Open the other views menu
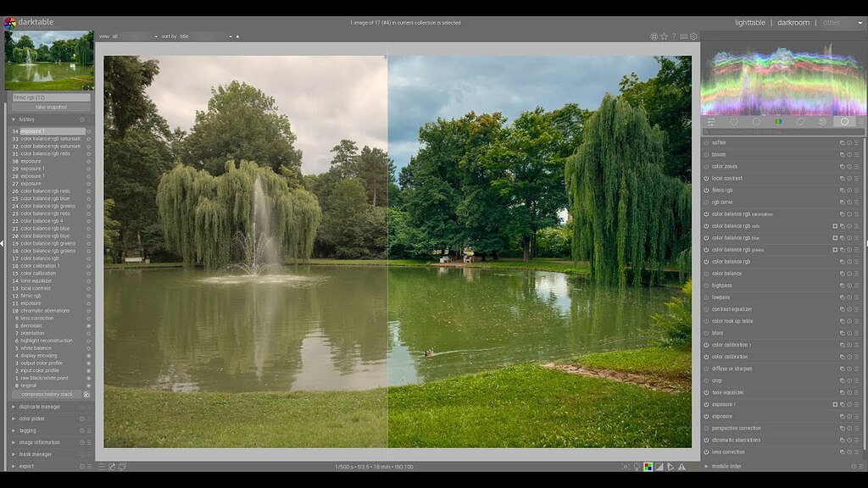This screenshot has width=868, height=488. (831, 22)
